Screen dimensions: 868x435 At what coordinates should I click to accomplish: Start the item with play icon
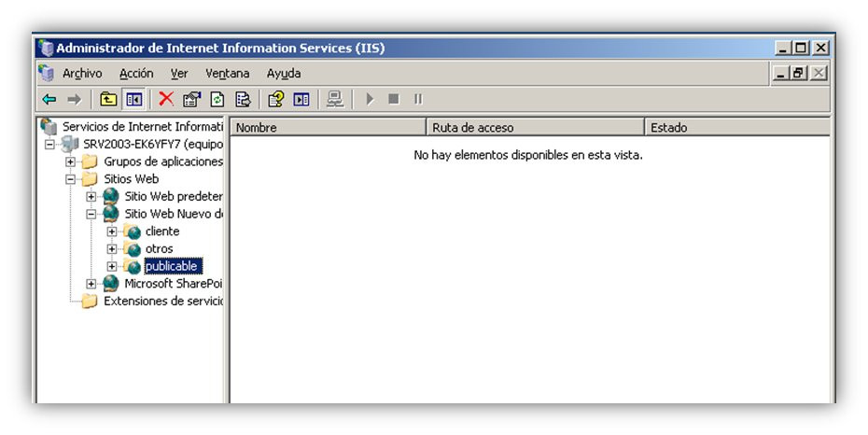(x=370, y=100)
